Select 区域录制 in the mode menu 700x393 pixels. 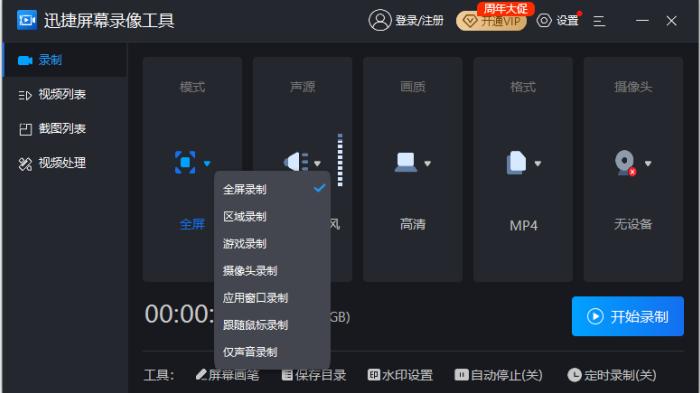click(272, 217)
